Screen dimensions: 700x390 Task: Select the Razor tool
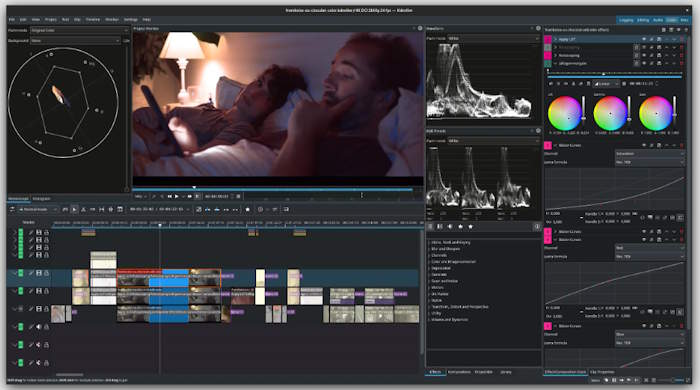point(83,209)
